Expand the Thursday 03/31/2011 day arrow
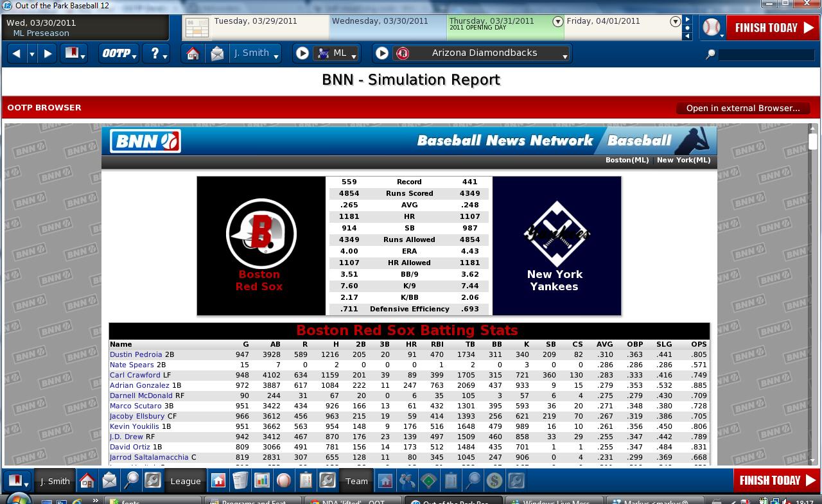This screenshot has width=822, height=504. click(557, 21)
